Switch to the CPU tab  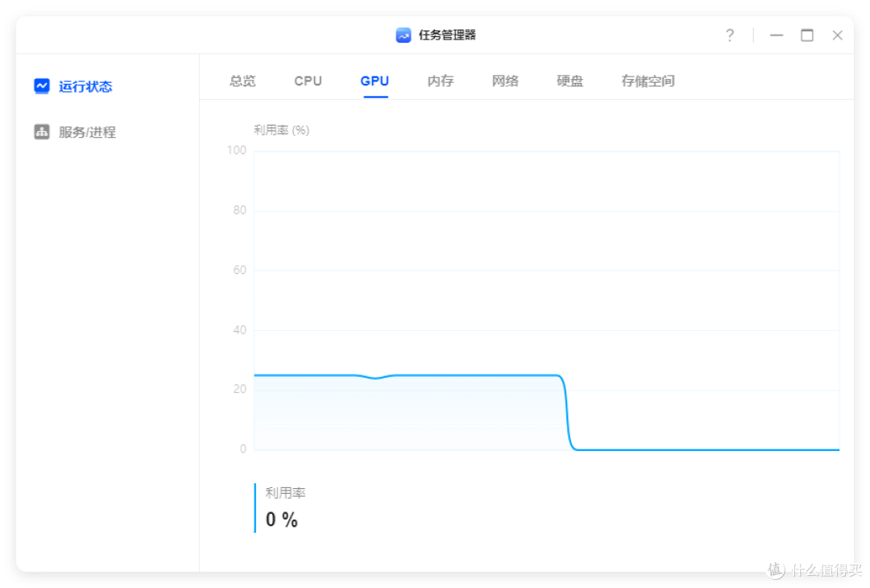pos(308,81)
